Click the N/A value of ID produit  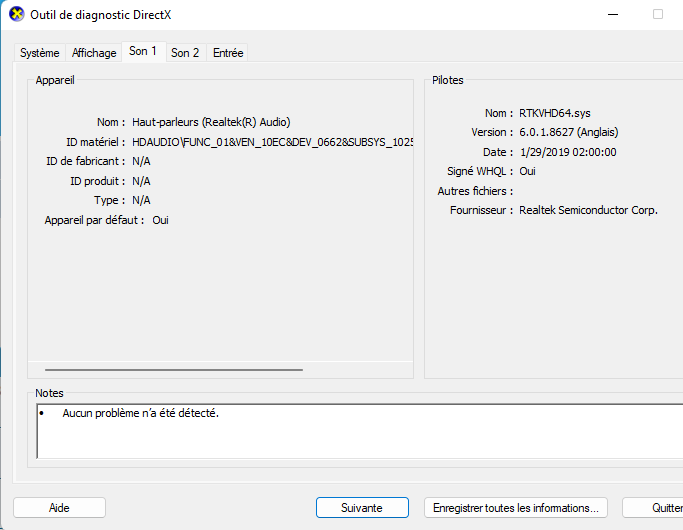click(141, 181)
